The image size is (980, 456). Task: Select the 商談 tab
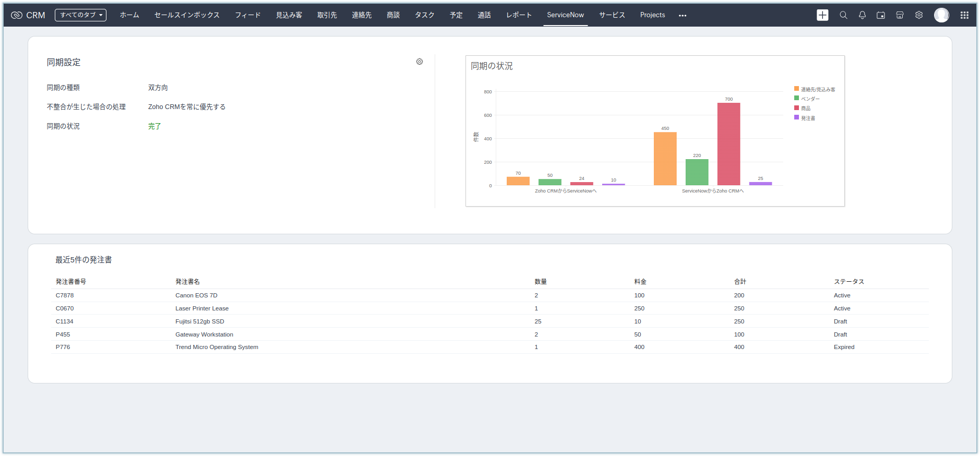pyautogui.click(x=393, y=15)
